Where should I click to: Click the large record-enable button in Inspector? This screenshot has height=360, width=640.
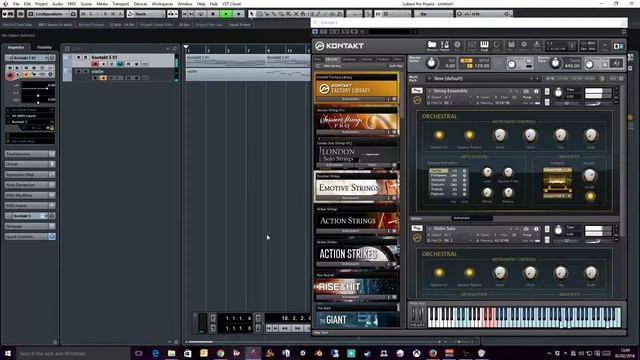[10, 76]
